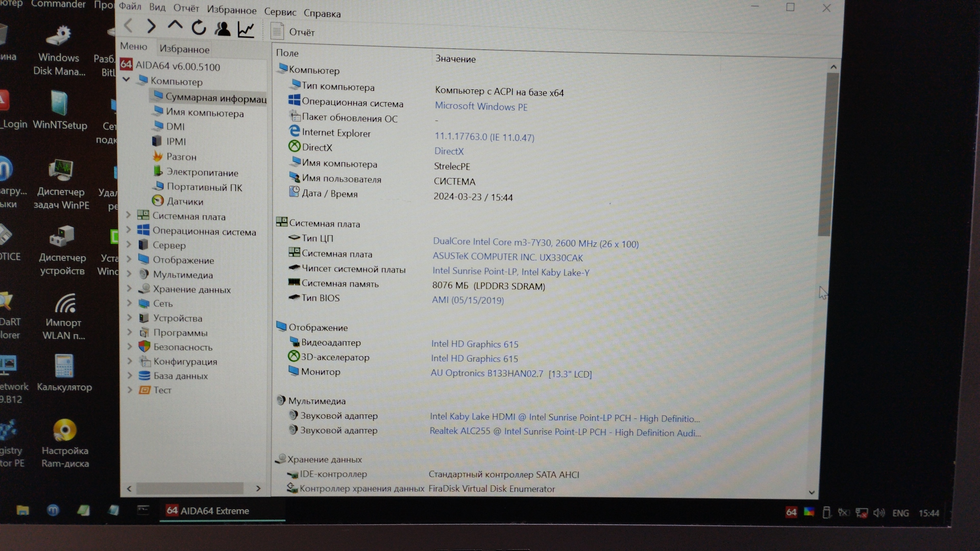This screenshot has width=980, height=551.
Task: Refresh the AIDA64 page
Action: (x=199, y=27)
